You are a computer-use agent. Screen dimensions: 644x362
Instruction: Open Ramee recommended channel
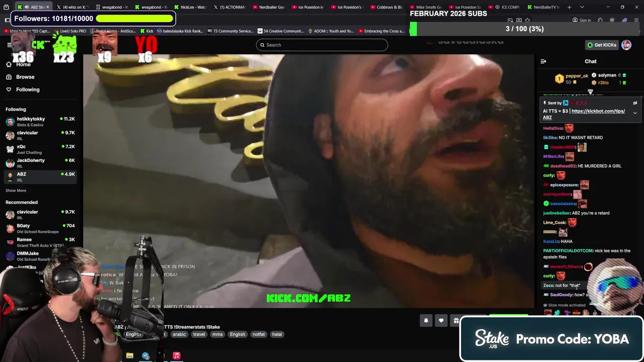40,242
